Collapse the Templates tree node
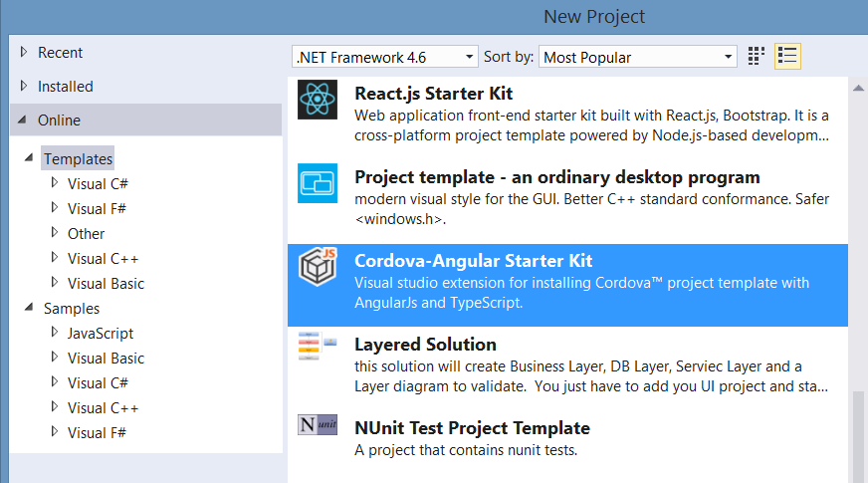868x483 pixels. (x=30, y=158)
